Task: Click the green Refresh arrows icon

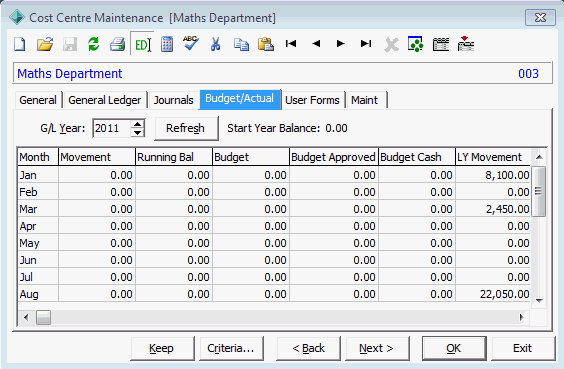Action: click(94, 45)
